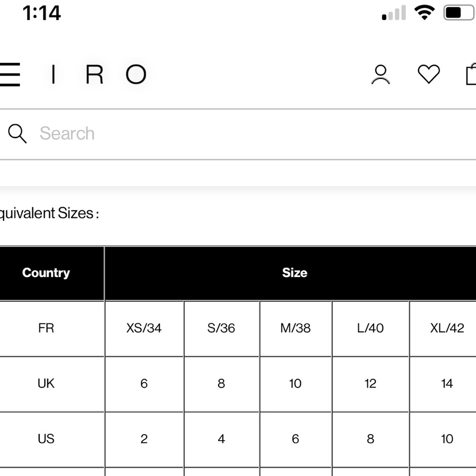Open the hamburger menu
476x476 pixels.
pyautogui.click(x=10, y=74)
